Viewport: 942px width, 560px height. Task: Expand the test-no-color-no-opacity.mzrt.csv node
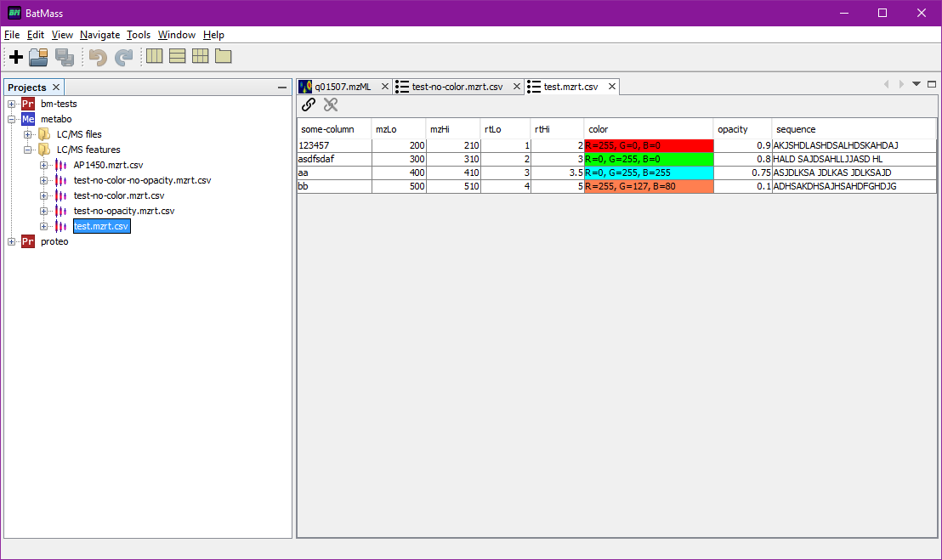44,180
